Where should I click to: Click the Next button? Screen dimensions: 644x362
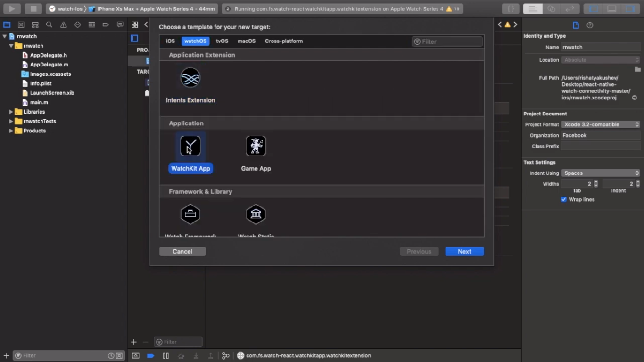tap(464, 252)
